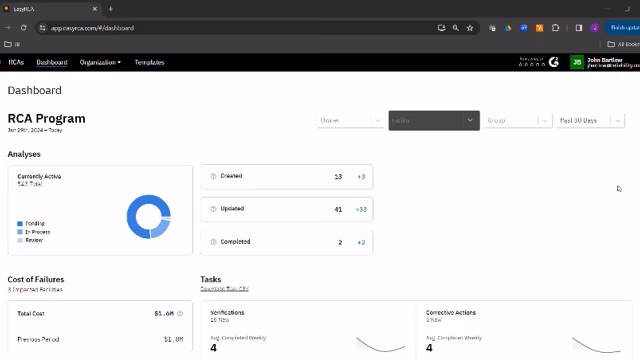The height and width of the screenshot is (360, 640).
Task: Click the browser forward arrow
Action: 8,28
